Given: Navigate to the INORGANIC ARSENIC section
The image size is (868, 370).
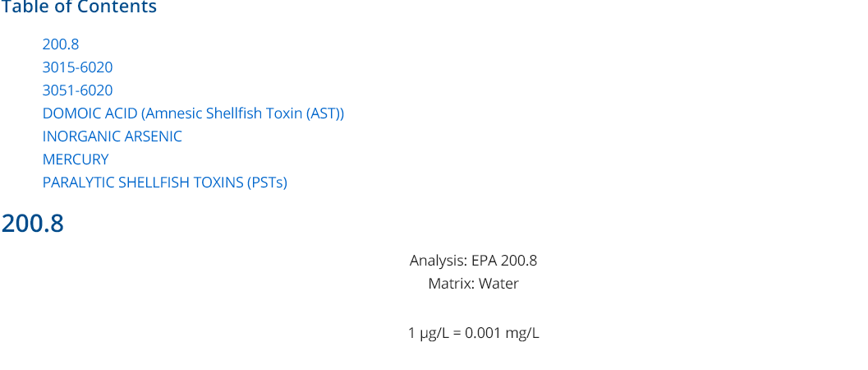Looking at the screenshot, I should [x=113, y=136].
